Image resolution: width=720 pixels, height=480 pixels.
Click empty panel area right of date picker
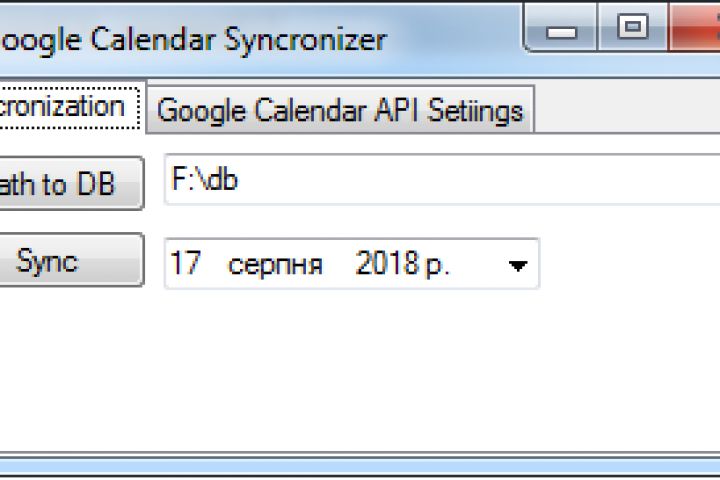click(630, 264)
